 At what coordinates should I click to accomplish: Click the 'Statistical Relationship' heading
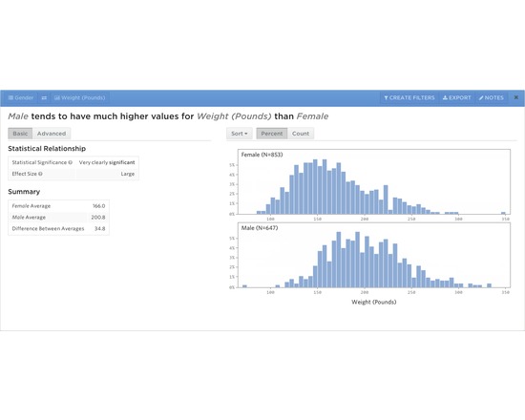click(x=47, y=149)
